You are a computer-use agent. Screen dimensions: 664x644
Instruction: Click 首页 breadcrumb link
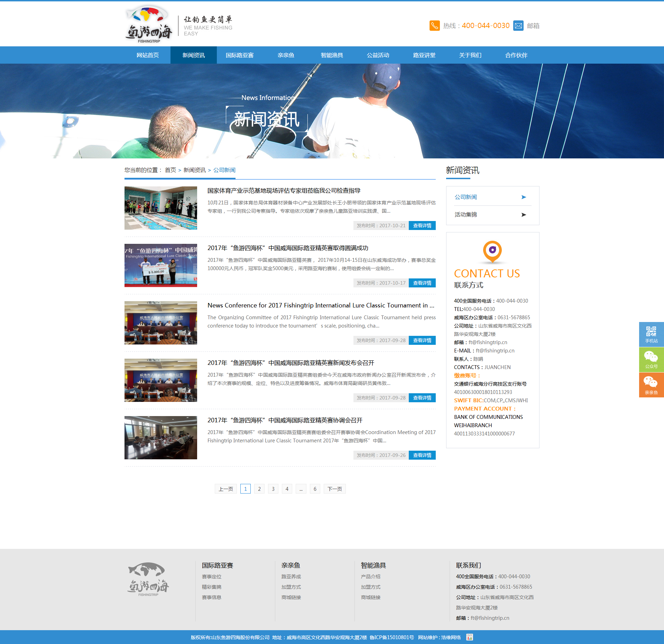point(170,170)
